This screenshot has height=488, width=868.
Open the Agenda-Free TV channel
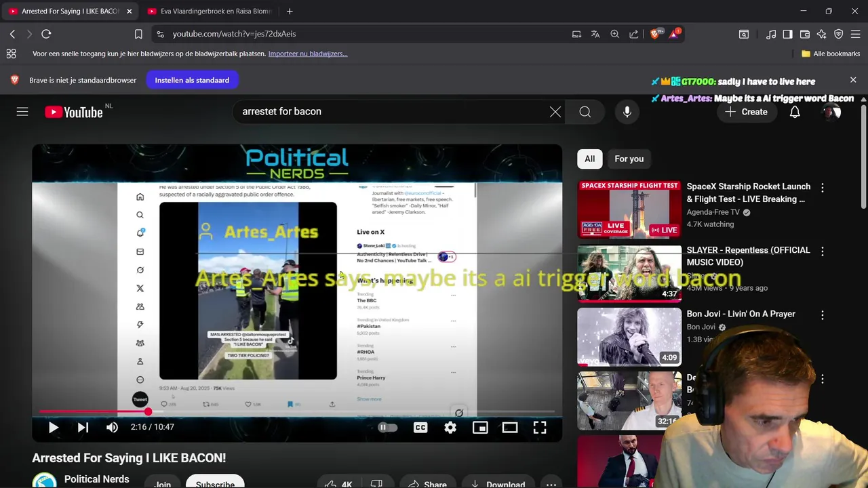[713, 212]
